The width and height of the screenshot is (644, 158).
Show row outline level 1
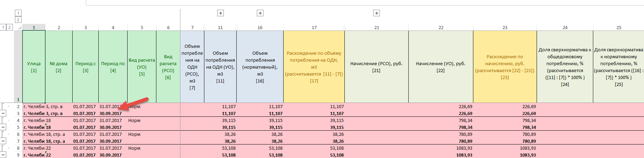coord(3,27)
